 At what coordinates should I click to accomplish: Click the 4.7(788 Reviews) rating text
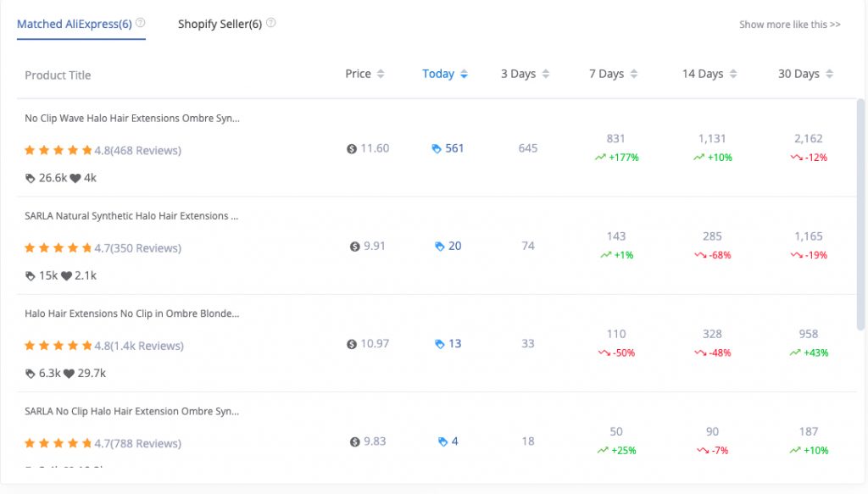137,443
